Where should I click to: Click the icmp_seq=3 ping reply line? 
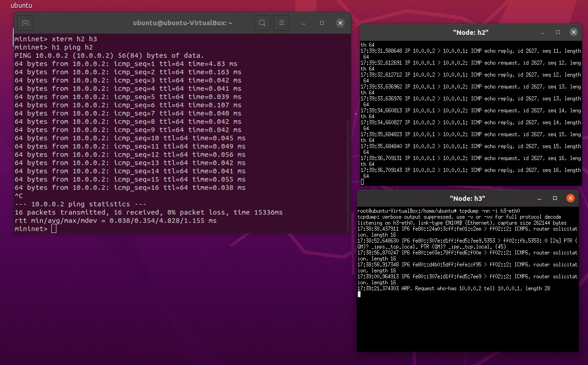[128, 80]
